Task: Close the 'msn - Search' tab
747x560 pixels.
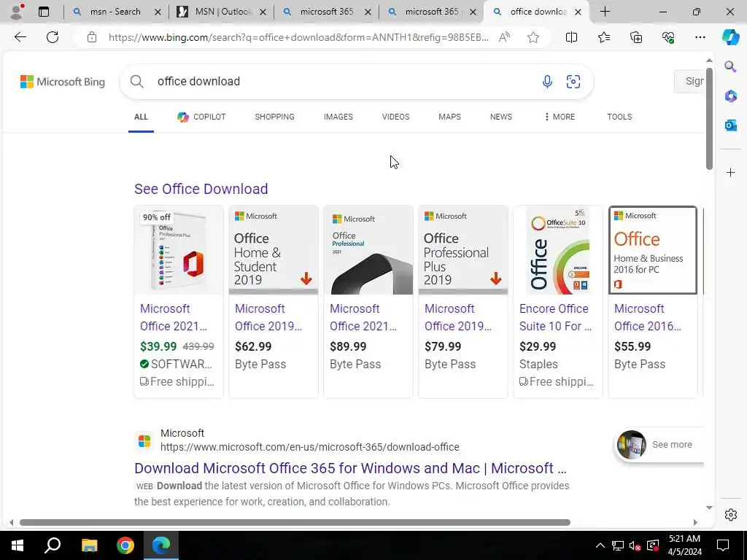Action: click(158, 12)
